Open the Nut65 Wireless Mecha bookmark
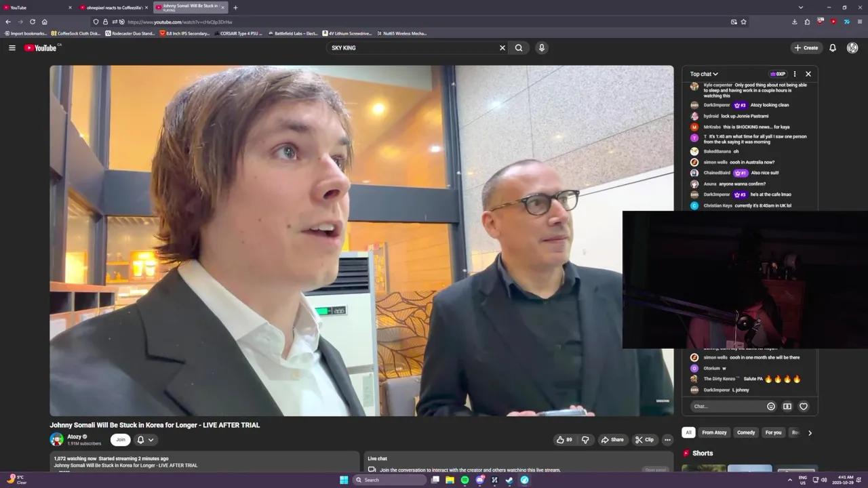Viewport: 868px width, 488px height. coord(402,33)
